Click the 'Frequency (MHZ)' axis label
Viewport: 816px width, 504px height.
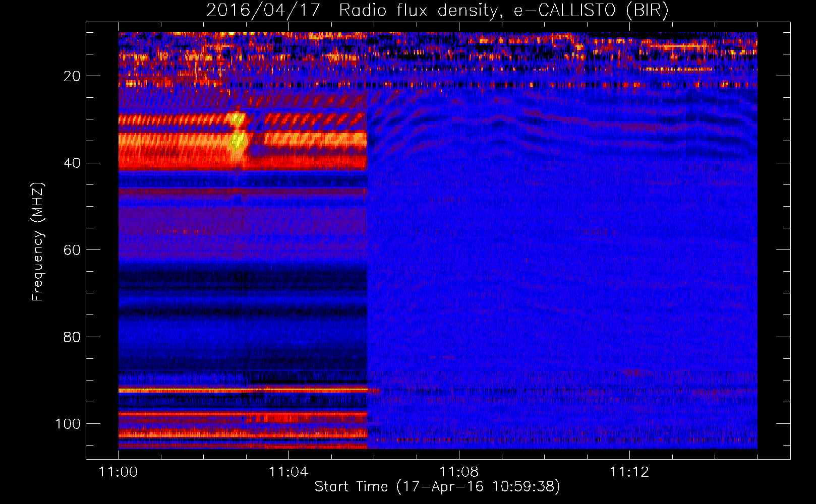38,242
